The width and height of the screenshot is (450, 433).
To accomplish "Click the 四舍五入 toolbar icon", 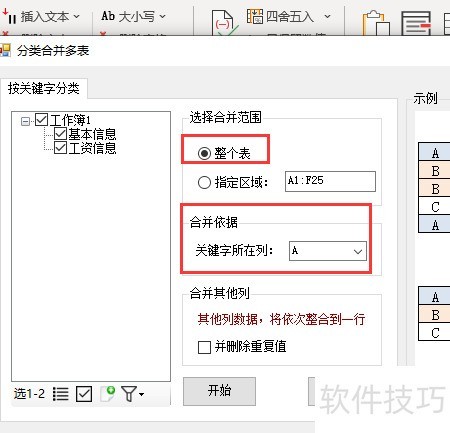I will 289,16.
